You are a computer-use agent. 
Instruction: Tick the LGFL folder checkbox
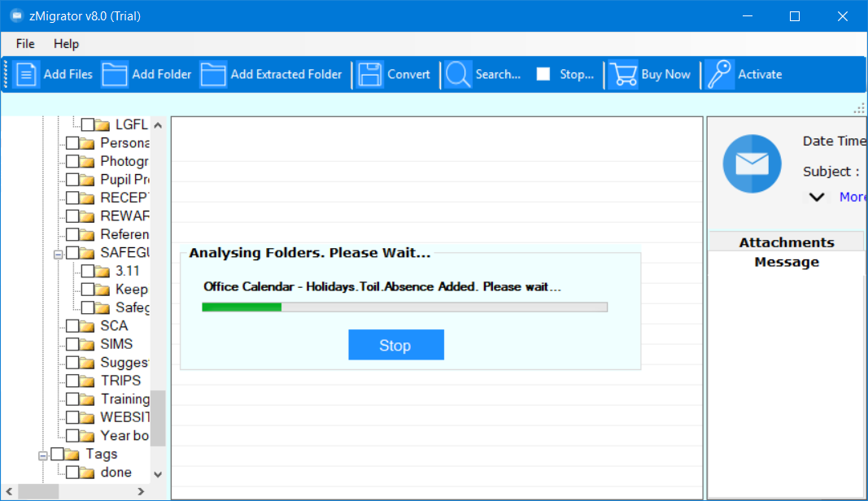pyautogui.click(x=88, y=124)
